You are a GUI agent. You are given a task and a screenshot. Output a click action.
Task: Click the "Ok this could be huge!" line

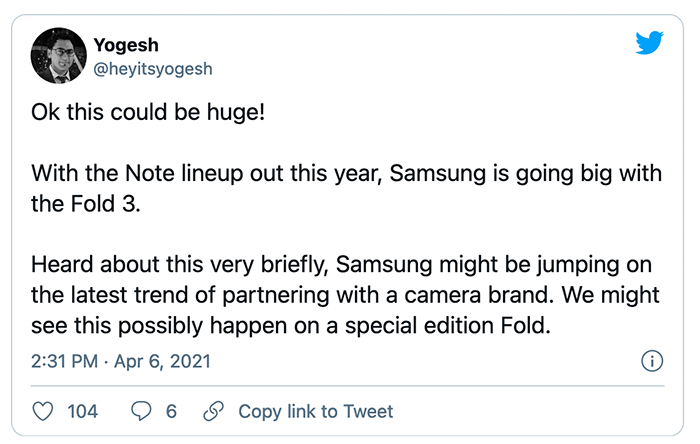148,111
